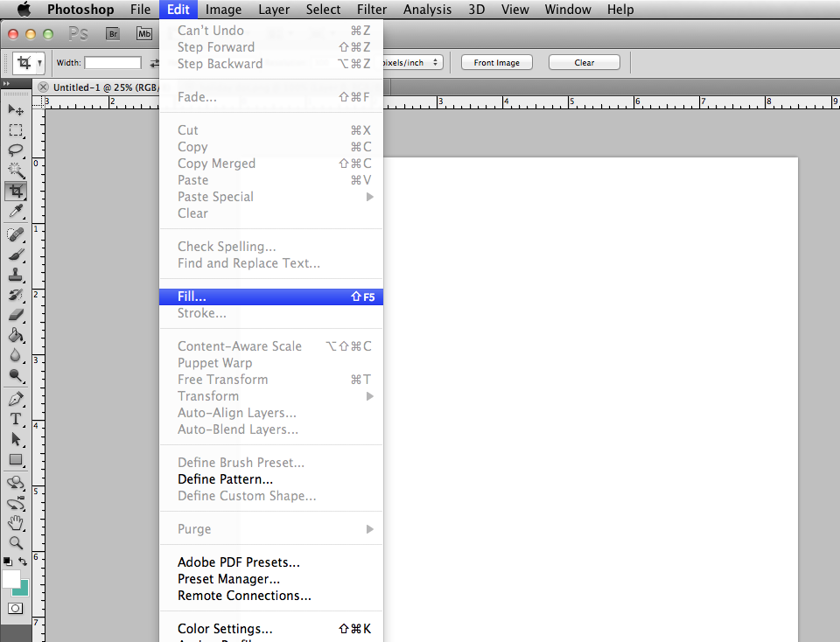The height and width of the screenshot is (642, 840).
Task: Open Color Settings...
Action: point(271,629)
